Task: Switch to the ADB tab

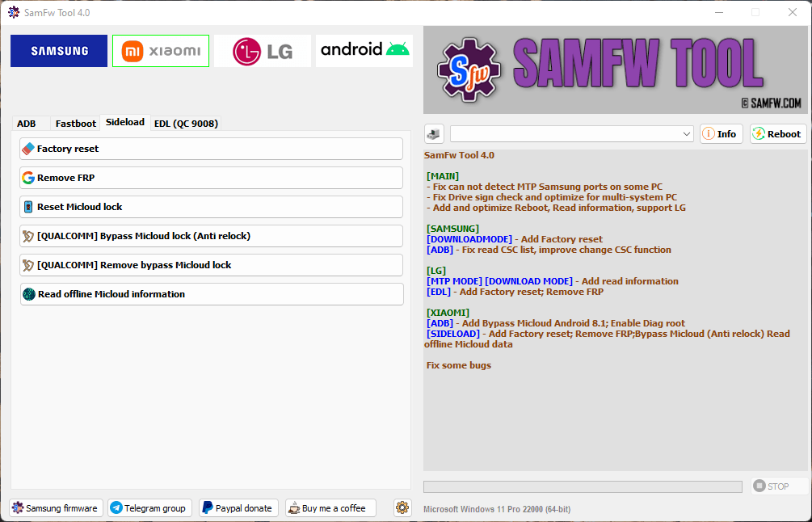Action: pyautogui.click(x=27, y=124)
